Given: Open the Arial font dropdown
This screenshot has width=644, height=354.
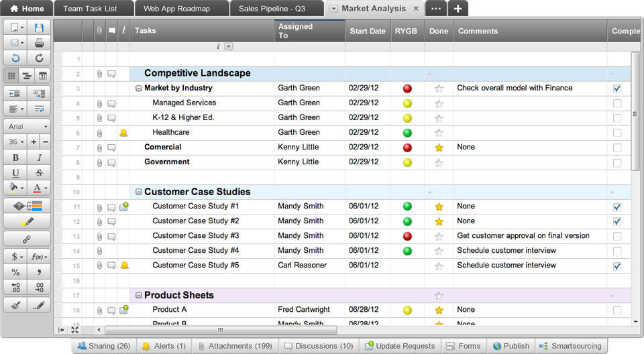Looking at the screenshot, I should (27, 126).
